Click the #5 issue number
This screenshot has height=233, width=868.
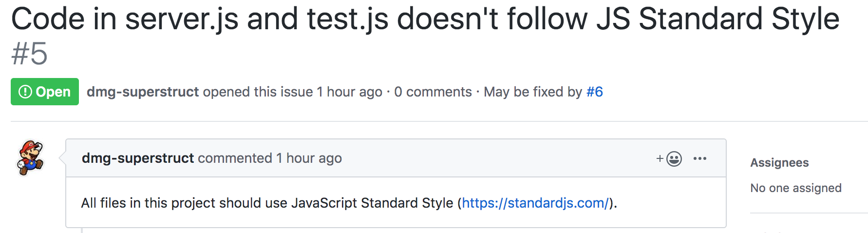click(29, 54)
